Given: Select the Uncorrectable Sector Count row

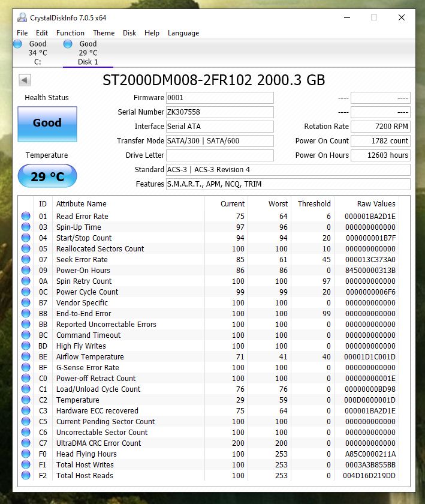Looking at the screenshot, I should [x=210, y=433].
